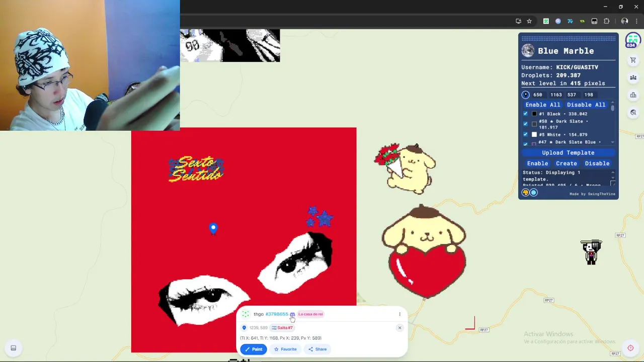Click Enable All colors button
Screen dimensions: 644x362
[x=542, y=105]
